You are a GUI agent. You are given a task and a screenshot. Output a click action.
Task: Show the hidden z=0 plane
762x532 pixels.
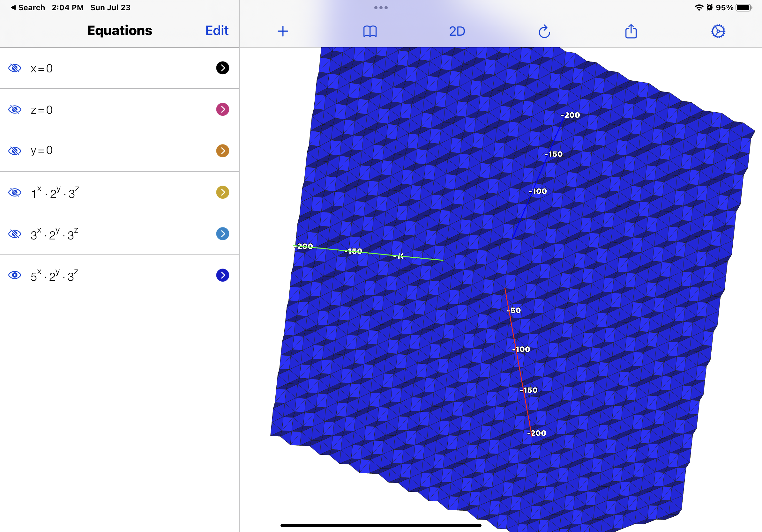pyautogui.click(x=15, y=109)
